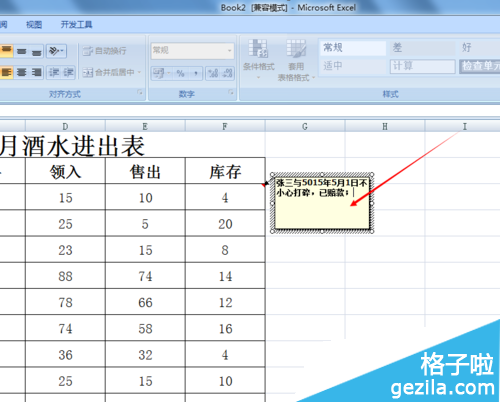Switch to the 开发工具 ribbon tab

76,25
